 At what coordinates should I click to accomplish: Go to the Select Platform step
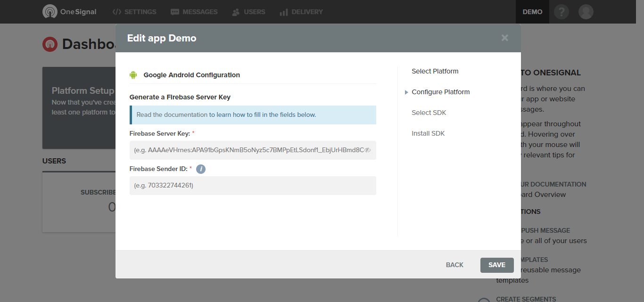click(x=435, y=71)
